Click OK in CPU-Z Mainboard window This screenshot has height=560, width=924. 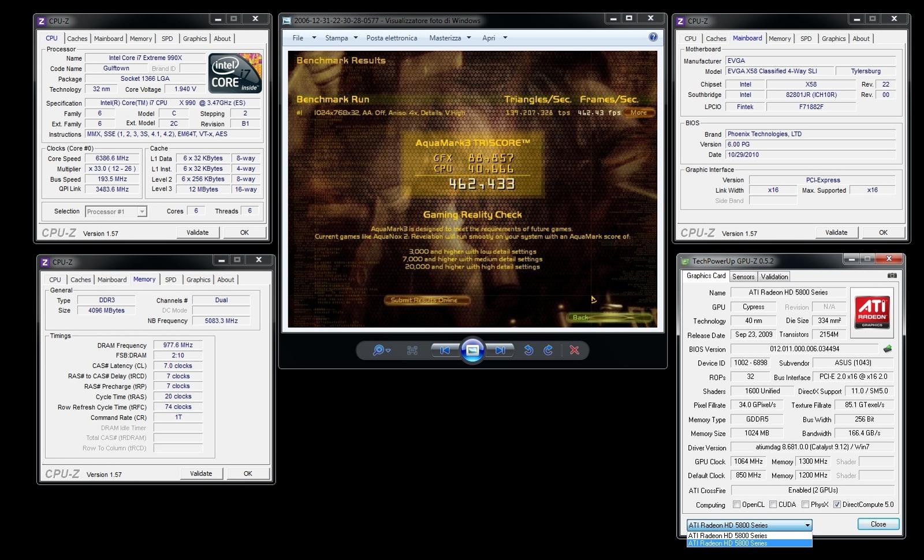[x=883, y=233]
